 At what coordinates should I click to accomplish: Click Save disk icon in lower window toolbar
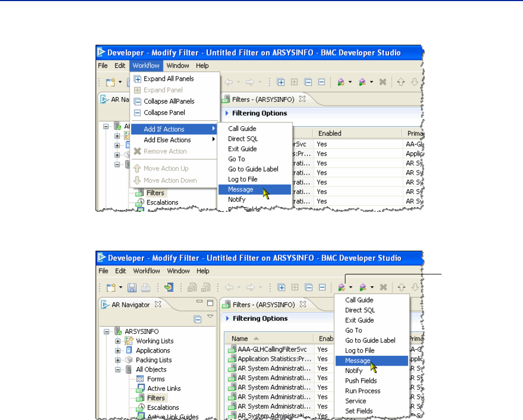[132, 287]
